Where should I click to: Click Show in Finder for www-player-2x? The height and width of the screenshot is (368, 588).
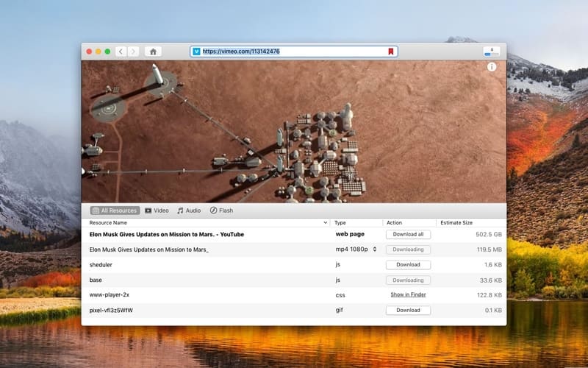click(x=408, y=294)
